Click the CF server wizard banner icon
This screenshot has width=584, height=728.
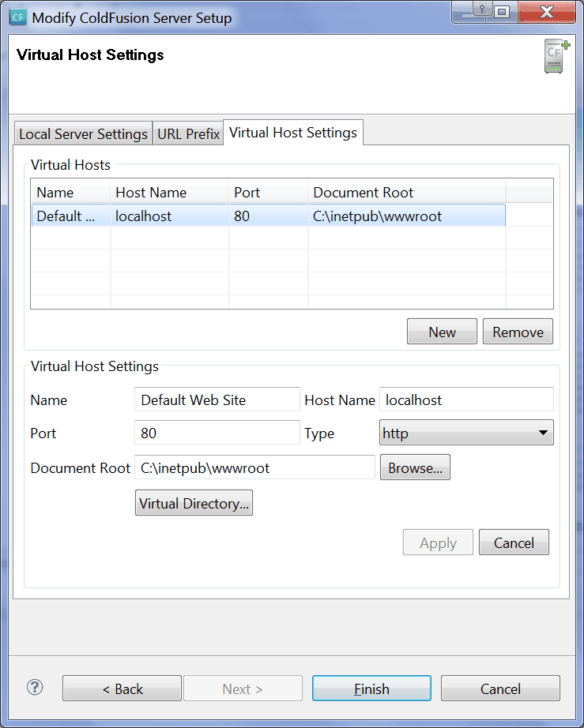(556, 57)
